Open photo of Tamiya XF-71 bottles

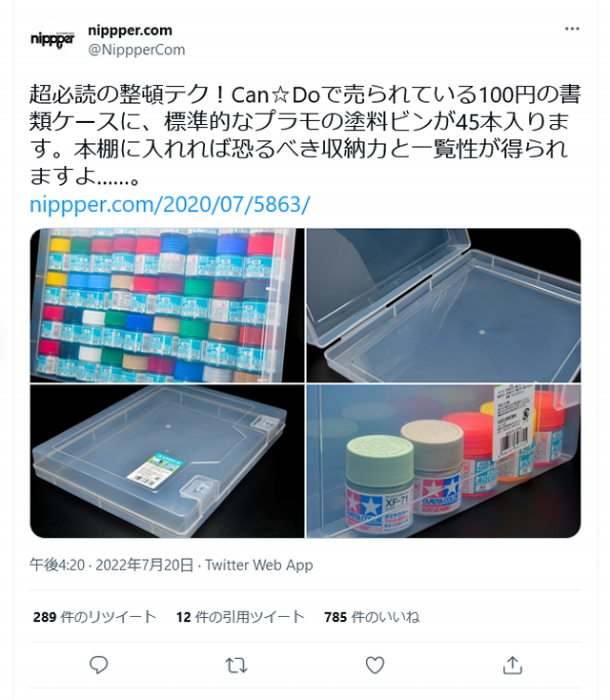point(443,462)
